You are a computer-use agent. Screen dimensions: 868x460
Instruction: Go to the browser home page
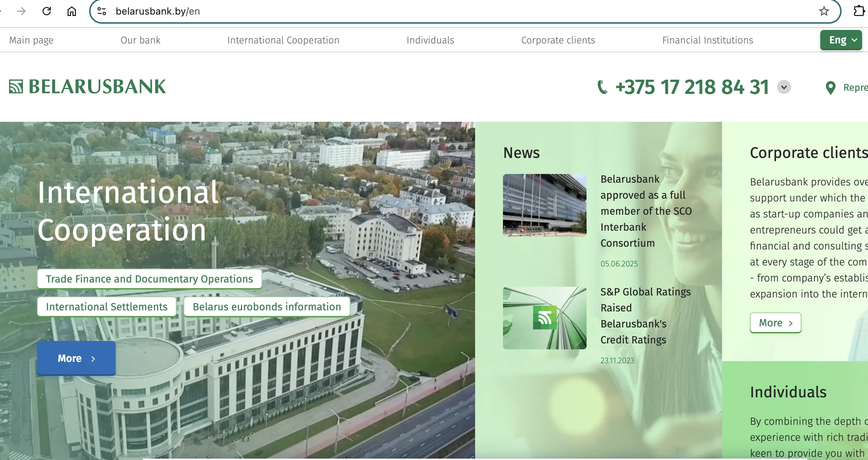pyautogui.click(x=72, y=11)
